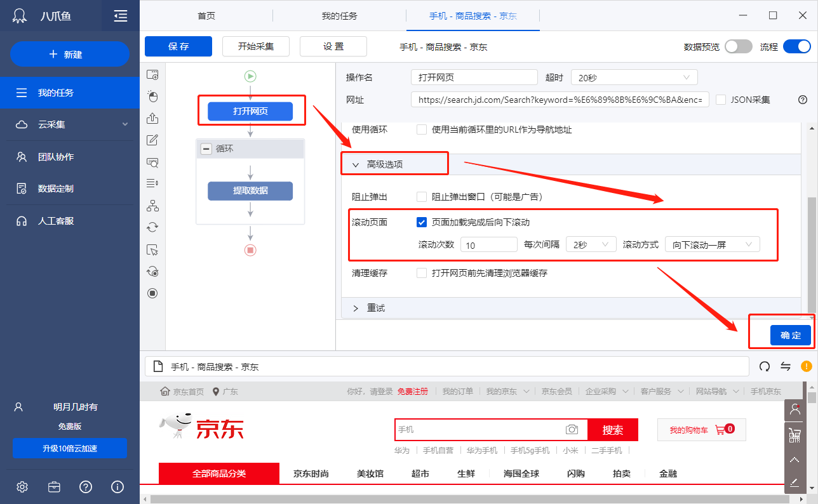This screenshot has height=504, width=818.
Task: Select the branch condition hierarchy tool icon
Action: pyautogui.click(x=152, y=206)
